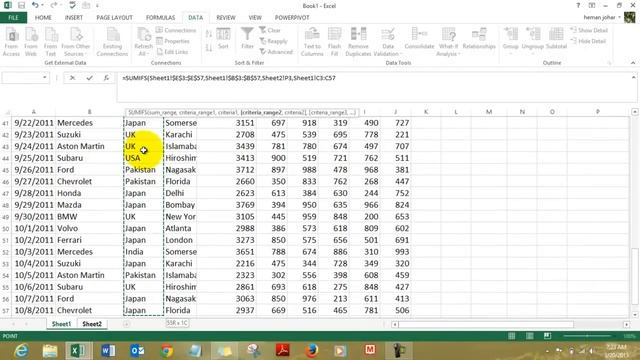Switch to POWERPIVOT ribbon tab

click(292, 18)
